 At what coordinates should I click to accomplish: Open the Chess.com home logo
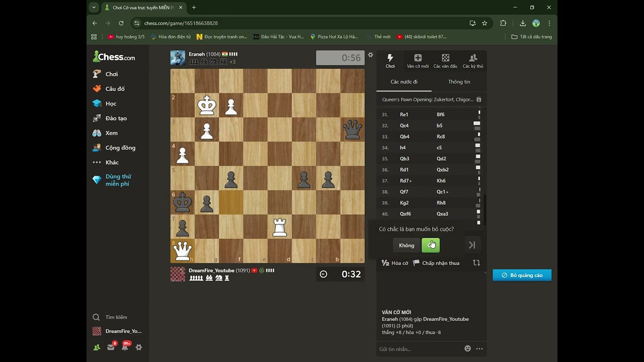tap(114, 57)
